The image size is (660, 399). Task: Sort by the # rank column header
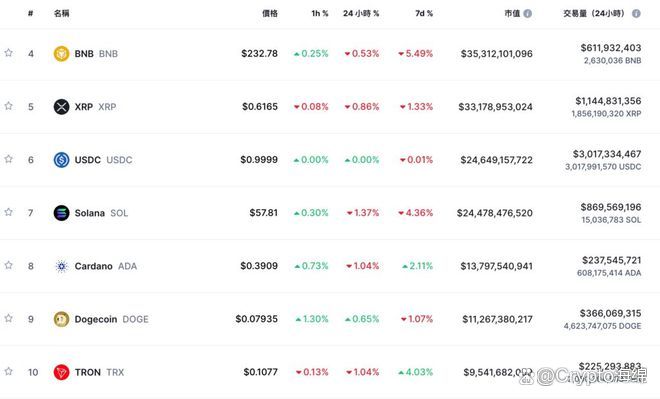[x=30, y=13]
